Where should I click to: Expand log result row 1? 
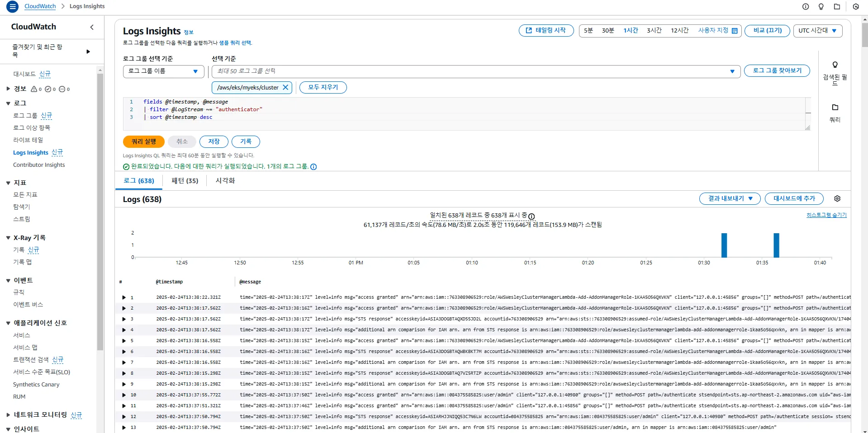coord(124,297)
